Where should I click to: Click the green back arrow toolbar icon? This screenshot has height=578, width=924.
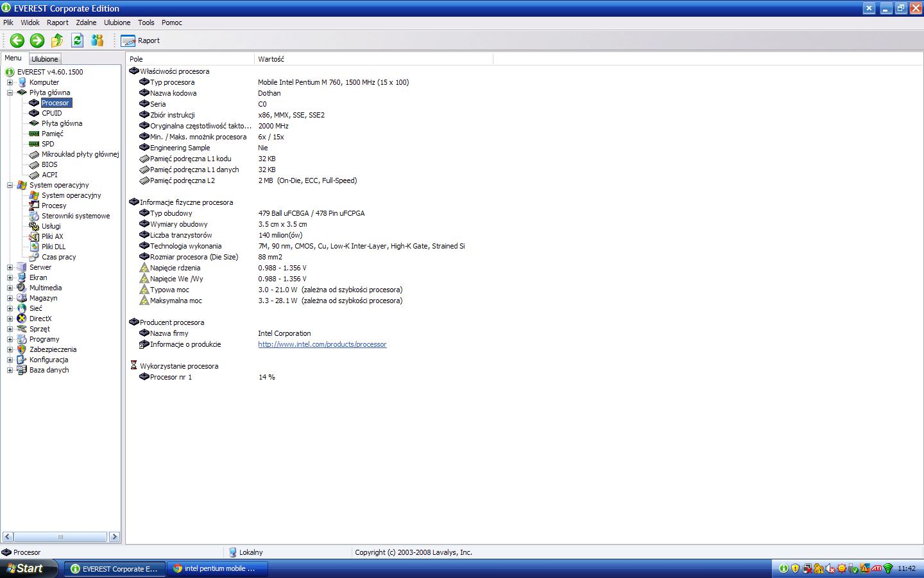(17, 40)
